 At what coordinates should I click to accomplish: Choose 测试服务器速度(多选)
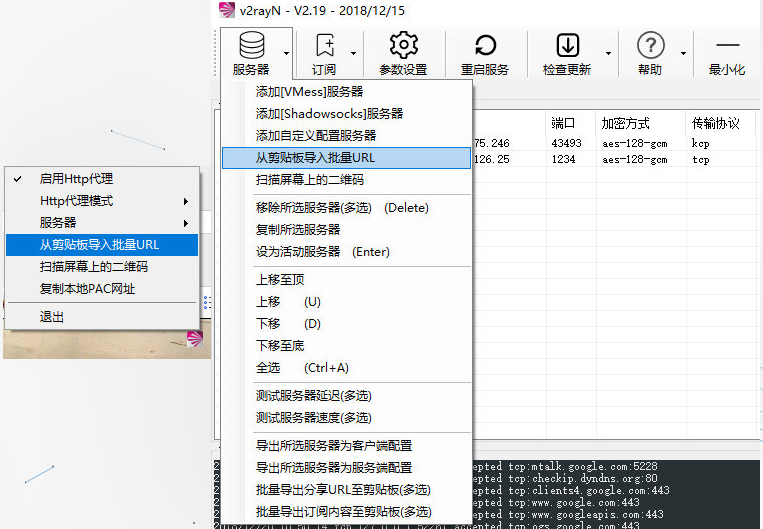(x=346, y=418)
